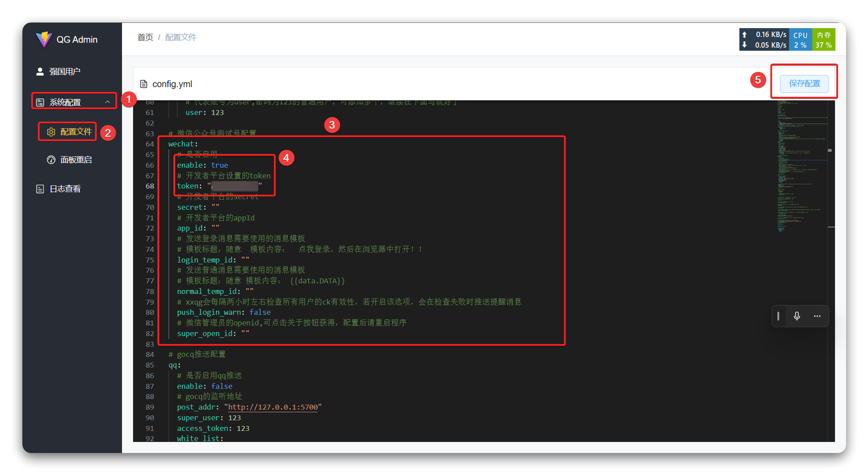Click the user: 123 line
The image size is (868, 475).
[205, 112]
